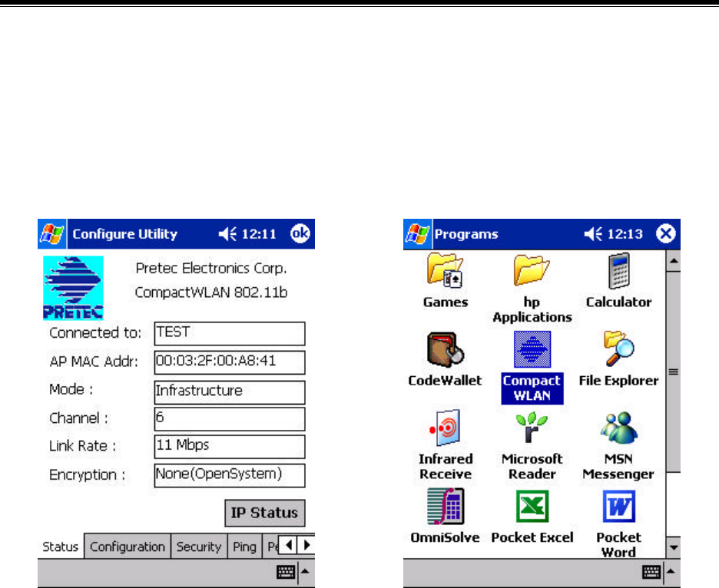Image resolution: width=719 pixels, height=588 pixels.
Task: Click the Mode field showing Infrastructure
Action: click(x=230, y=392)
